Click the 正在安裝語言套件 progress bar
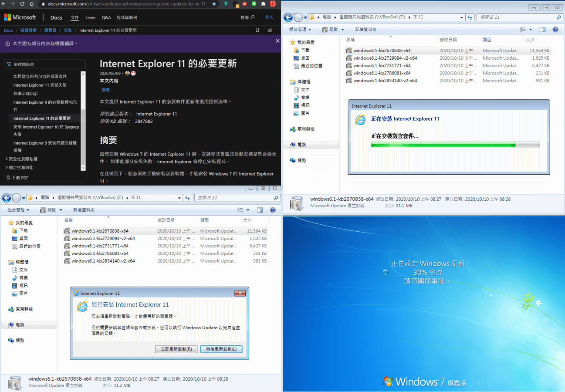565x392 pixels. coord(455,145)
